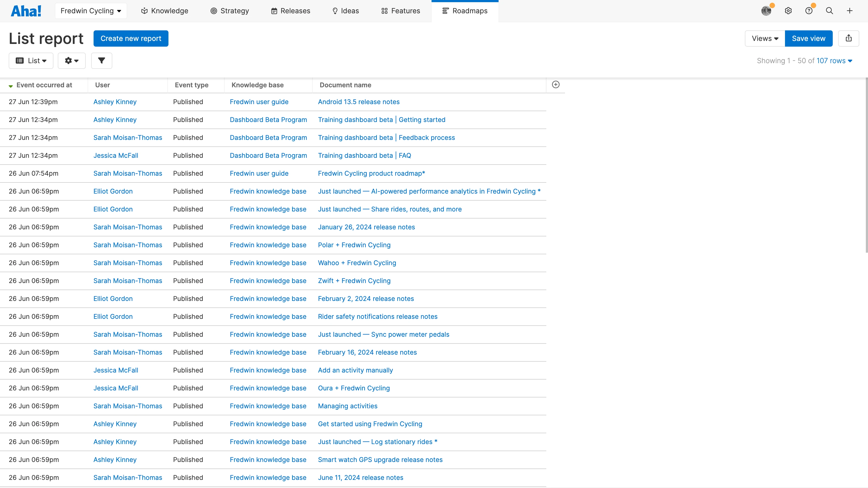Open Android 13.5 release notes link

(x=359, y=102)
